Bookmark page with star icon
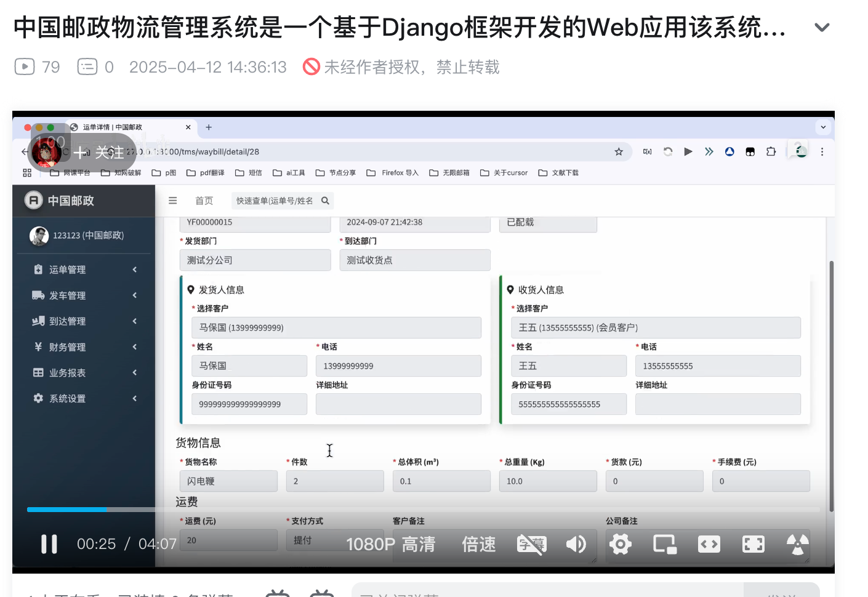The height and width of the screenshot is (597, 868). pos(619,151)
